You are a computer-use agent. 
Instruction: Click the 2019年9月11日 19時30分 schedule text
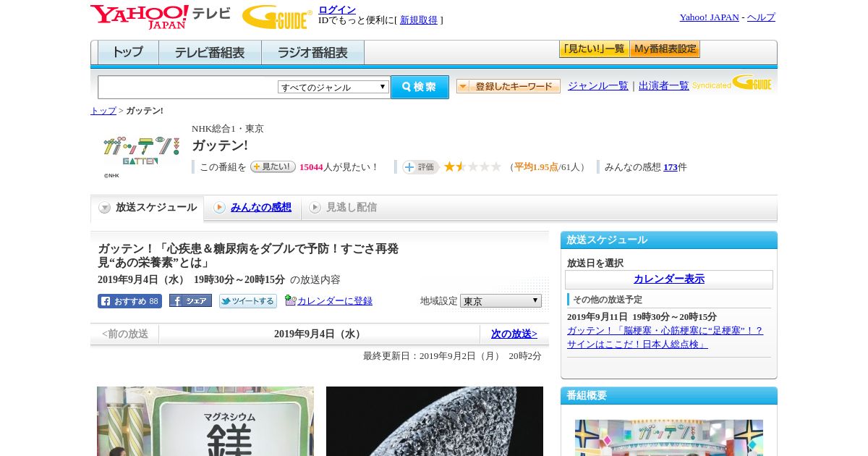click(x=642, y=317)
